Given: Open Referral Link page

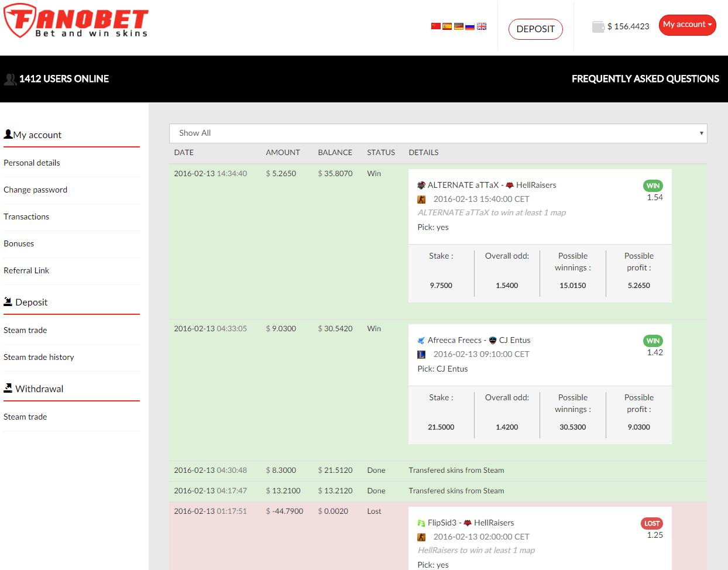Looking at the screenshot, I should tap(26, 270).
